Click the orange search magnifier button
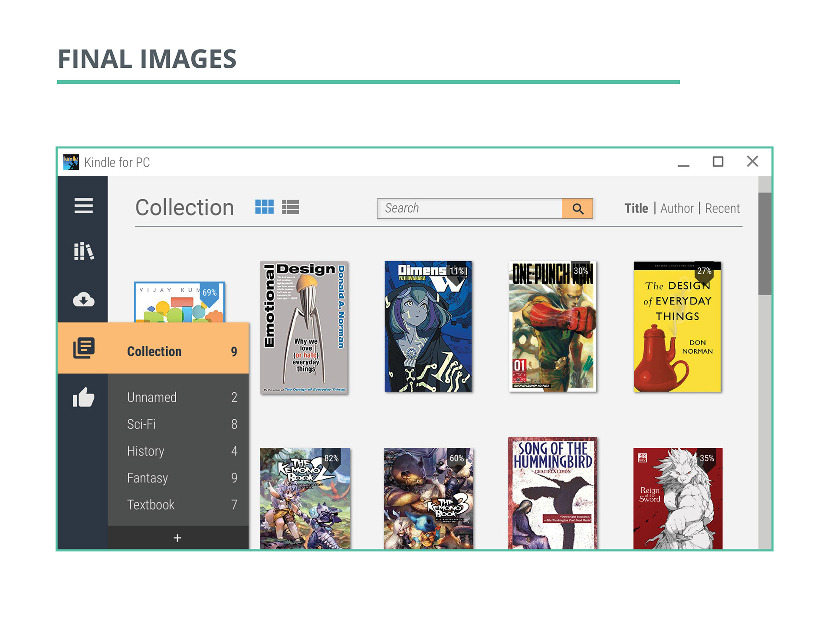Image resolution: width=833 pixels, height=644 pixels. click(577, 209)
